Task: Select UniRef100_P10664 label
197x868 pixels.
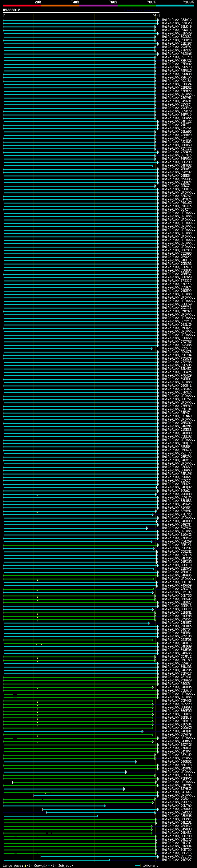Action: pyautogui.click(x=177, y=507)
